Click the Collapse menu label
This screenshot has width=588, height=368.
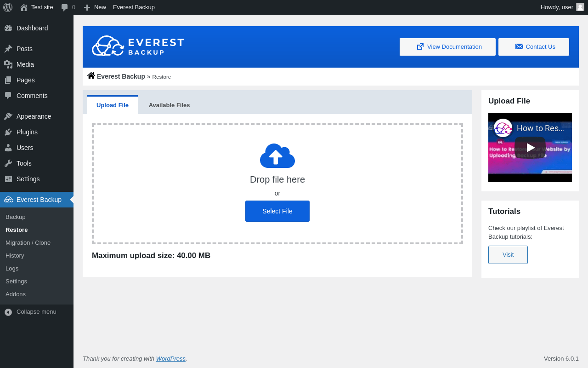(x=36, y=311)
